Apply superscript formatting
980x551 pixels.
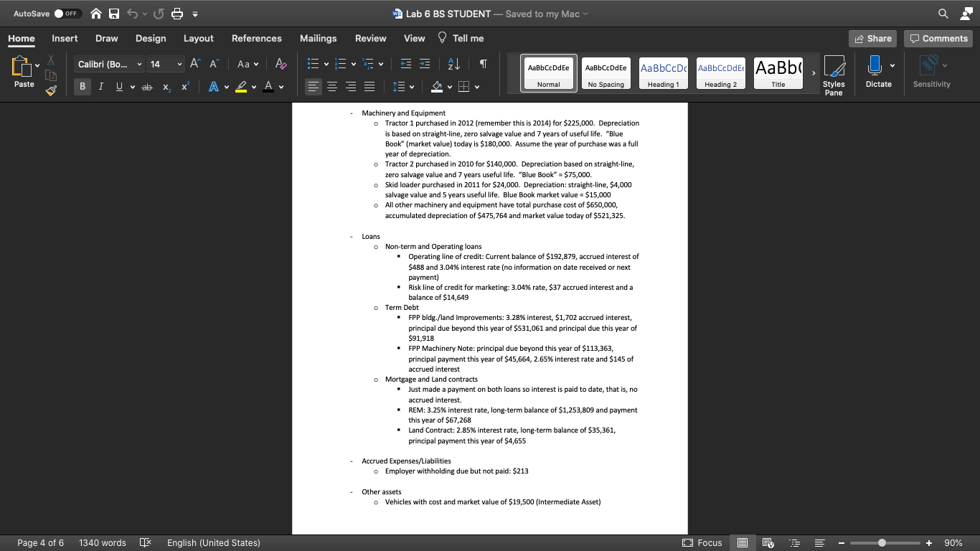184,87
